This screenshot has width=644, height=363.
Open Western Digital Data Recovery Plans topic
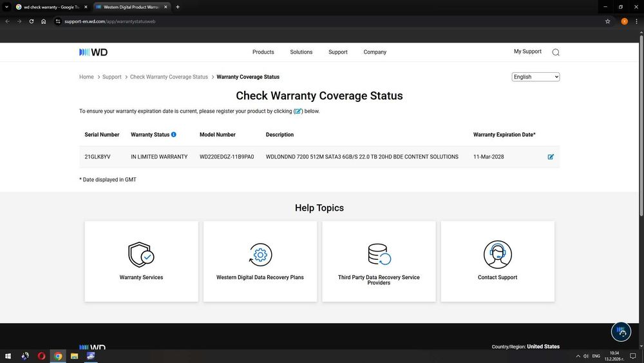click(x=260, y=262)
